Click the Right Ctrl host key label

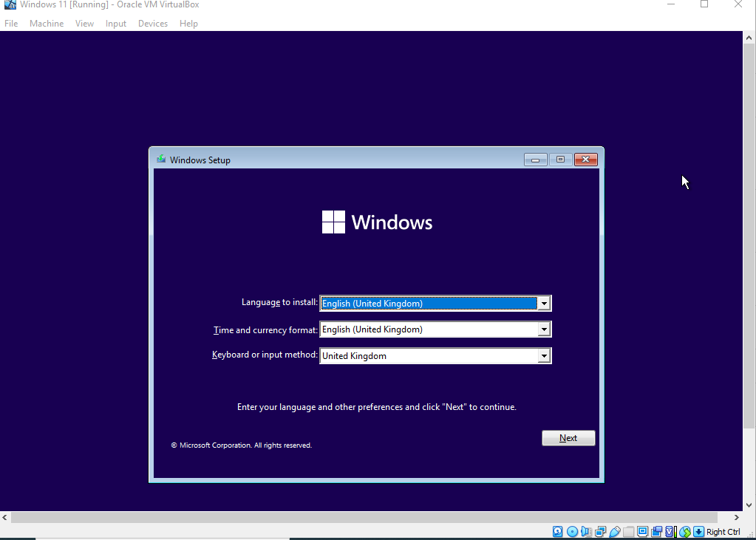[723, 532]
